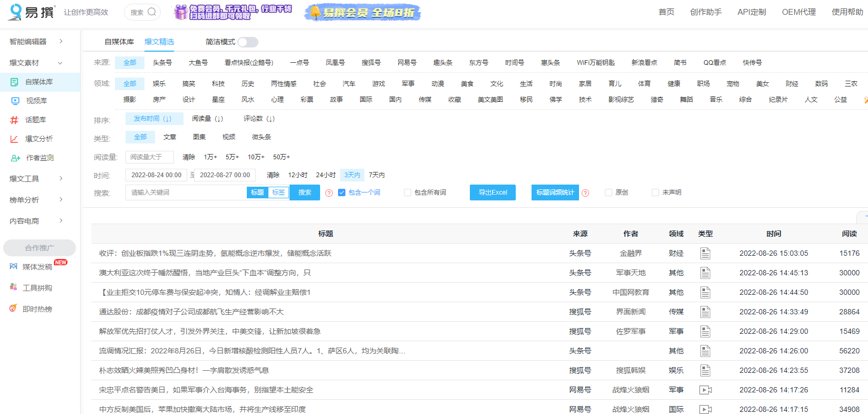Click article icon in 澳大利亚 row
This screenshot has width=868, height=414.
coord(705,273)
